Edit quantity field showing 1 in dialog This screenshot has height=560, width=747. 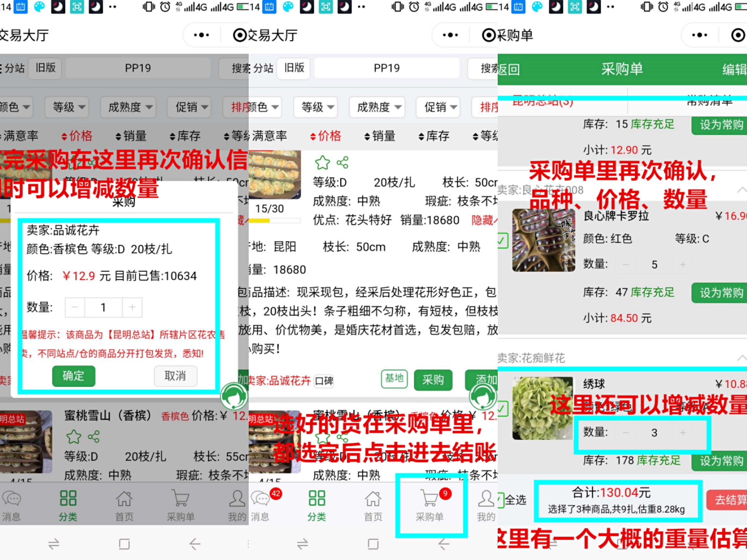[103, 307]
